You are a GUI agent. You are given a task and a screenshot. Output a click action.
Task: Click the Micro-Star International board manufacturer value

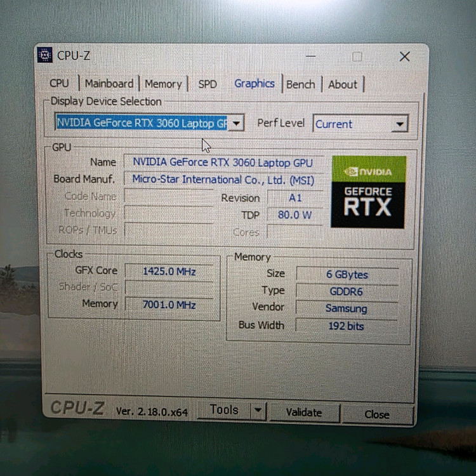(223, 180)
